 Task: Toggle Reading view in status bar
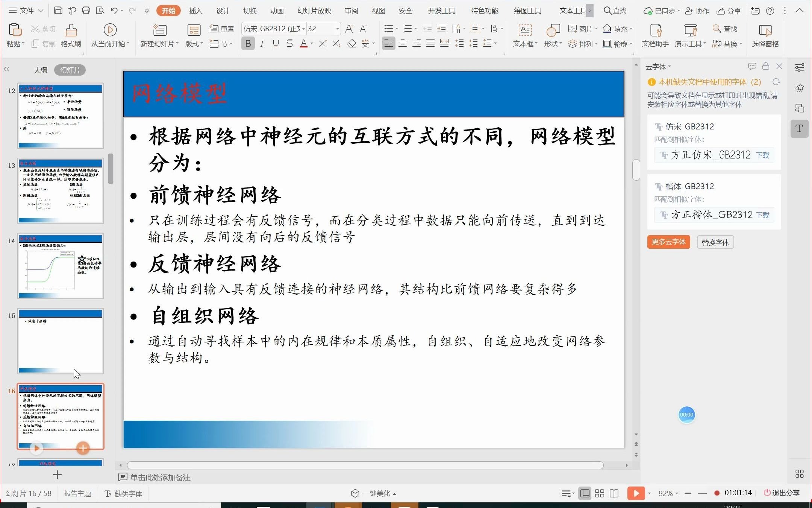pos(614,493)
